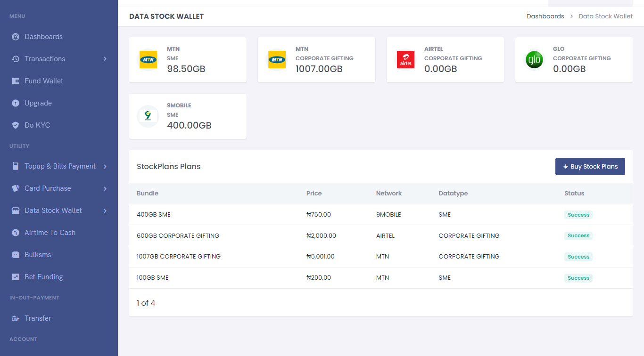
Task: Click the Airtime To Cash icon
Action: [x=16, y=233]
